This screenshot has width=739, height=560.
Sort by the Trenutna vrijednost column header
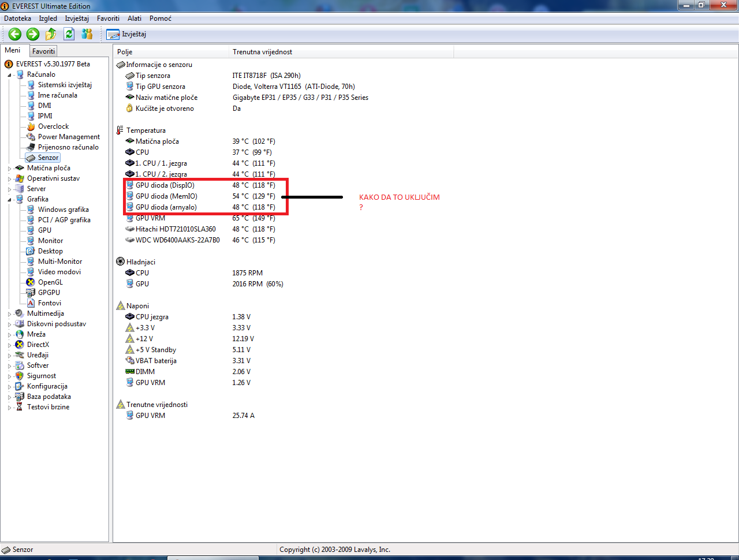point(341,52)
